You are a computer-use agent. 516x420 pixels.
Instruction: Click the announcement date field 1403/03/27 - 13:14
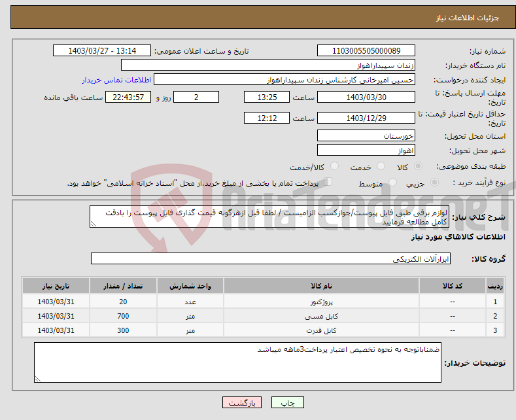[x=102, y=50]
